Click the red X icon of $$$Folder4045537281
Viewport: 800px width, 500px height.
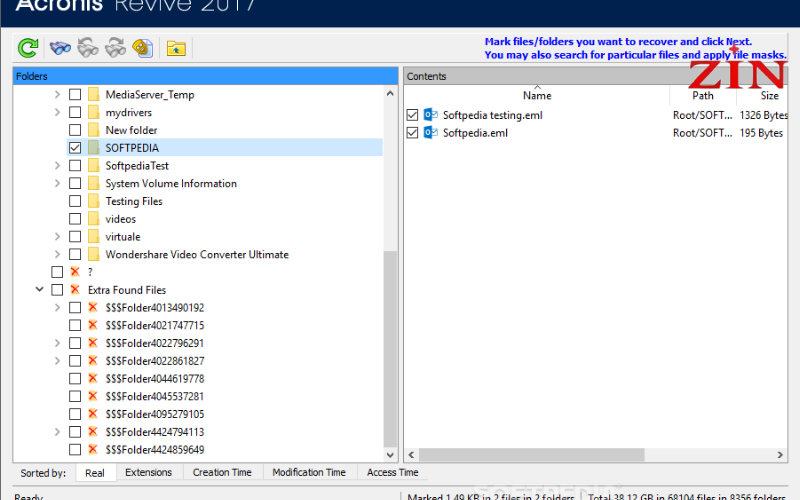tap(92, 395)
